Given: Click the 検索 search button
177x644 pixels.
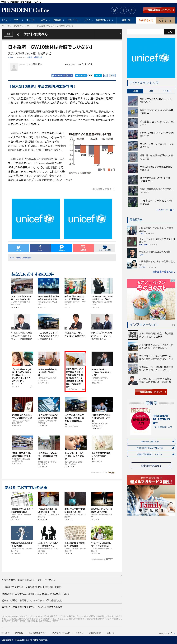Looking at the screenshot, I should tap(170, 32).
